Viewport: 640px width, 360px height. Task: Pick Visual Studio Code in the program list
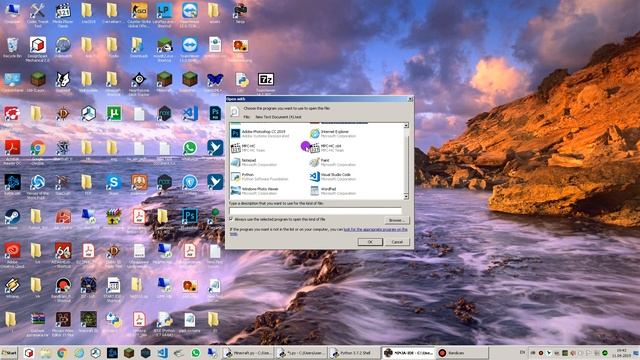(x=333, y=177)
